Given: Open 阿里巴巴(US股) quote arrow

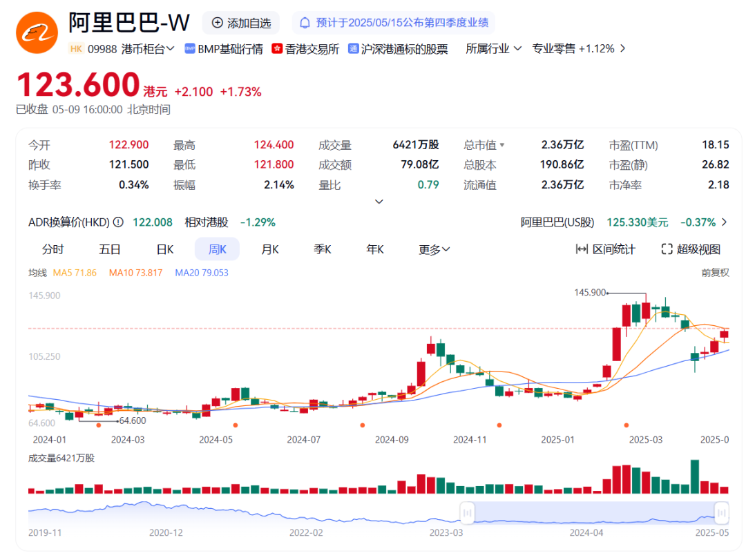Looking at the screenshot, I should pyautogui.click(x=724, y=222).
